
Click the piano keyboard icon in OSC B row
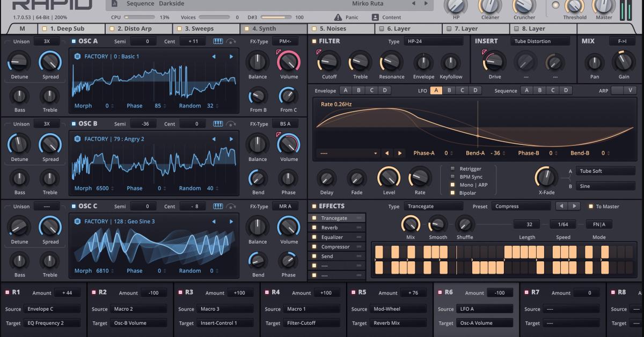[217, 123]
